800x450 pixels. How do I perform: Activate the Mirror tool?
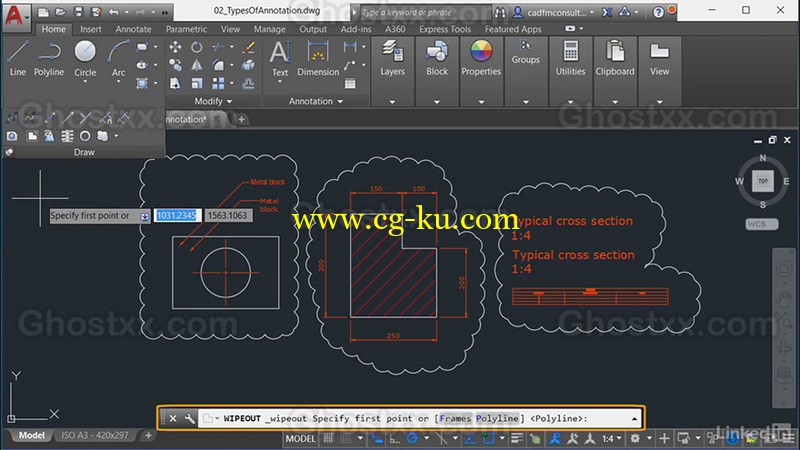(x=196, y=65)
